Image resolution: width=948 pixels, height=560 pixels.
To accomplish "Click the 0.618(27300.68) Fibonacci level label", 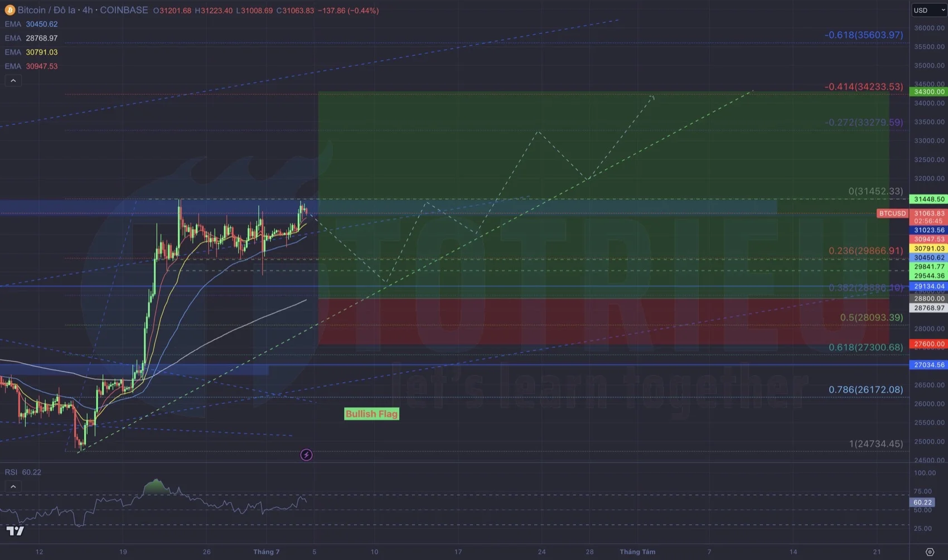I will click(865, 347).
